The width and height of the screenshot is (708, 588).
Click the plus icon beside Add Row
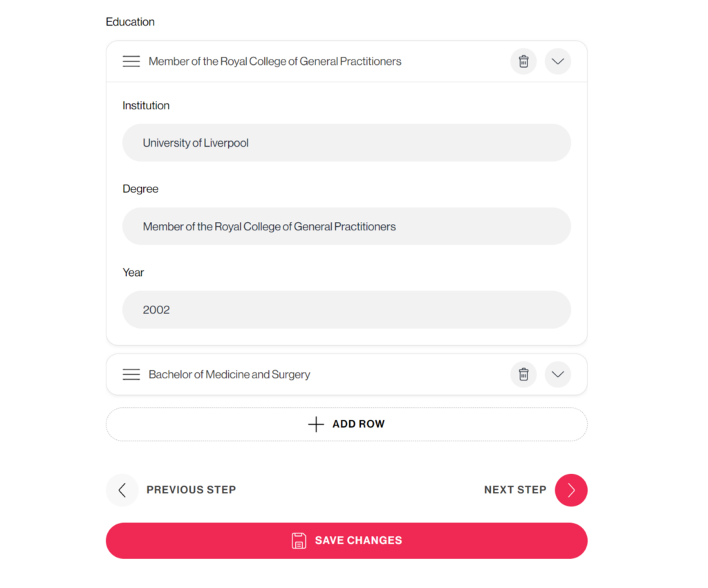316,424
